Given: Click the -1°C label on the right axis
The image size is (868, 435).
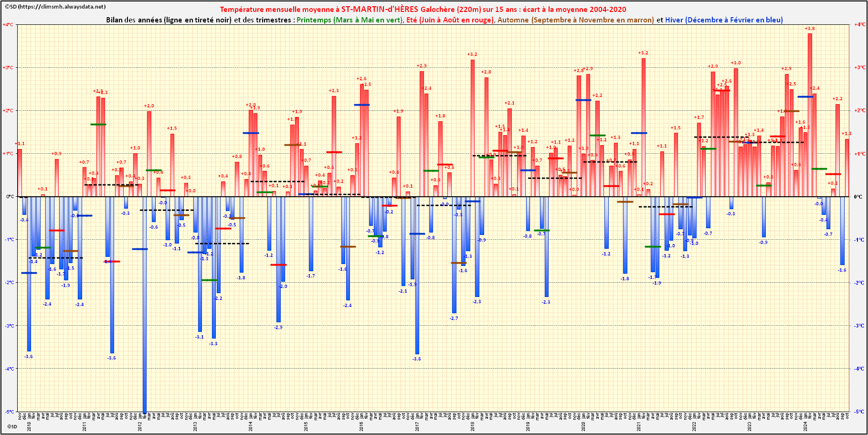Looking at the screenshot, I should 859,239.
